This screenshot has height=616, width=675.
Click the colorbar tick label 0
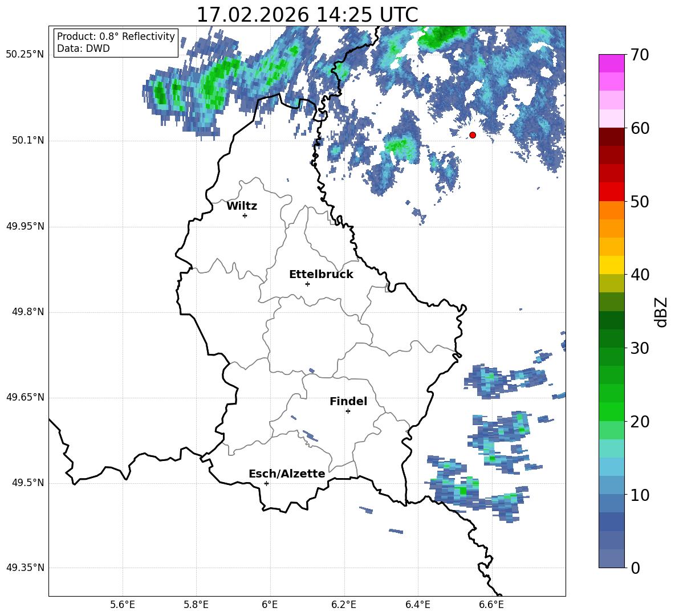(636, 568)
